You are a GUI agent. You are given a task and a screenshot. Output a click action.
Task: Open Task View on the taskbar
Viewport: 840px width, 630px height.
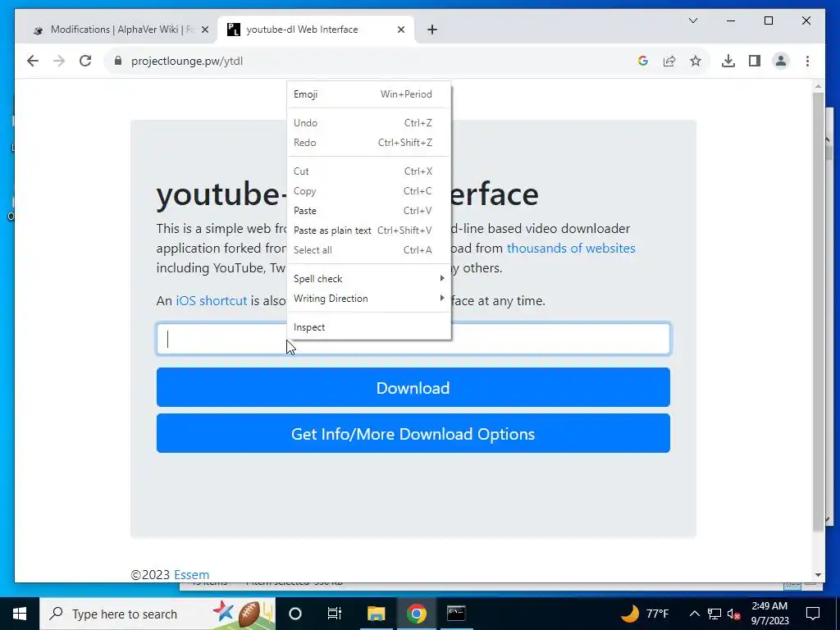coord(335,614)
